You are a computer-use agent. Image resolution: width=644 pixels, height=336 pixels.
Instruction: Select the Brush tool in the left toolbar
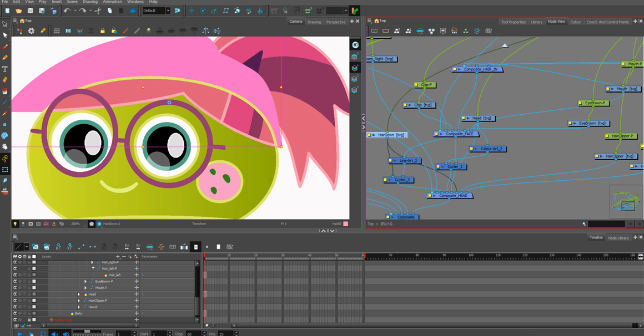tap(5, 47)
